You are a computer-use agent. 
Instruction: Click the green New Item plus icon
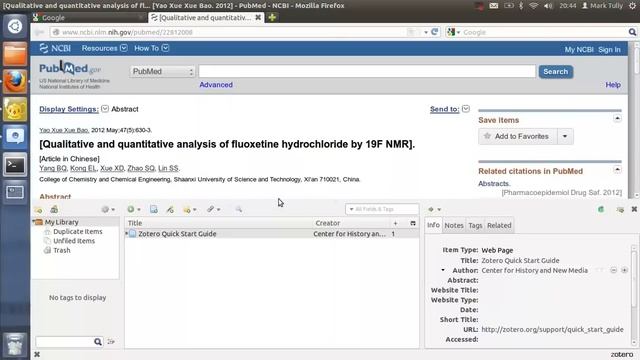click(133, 209)
